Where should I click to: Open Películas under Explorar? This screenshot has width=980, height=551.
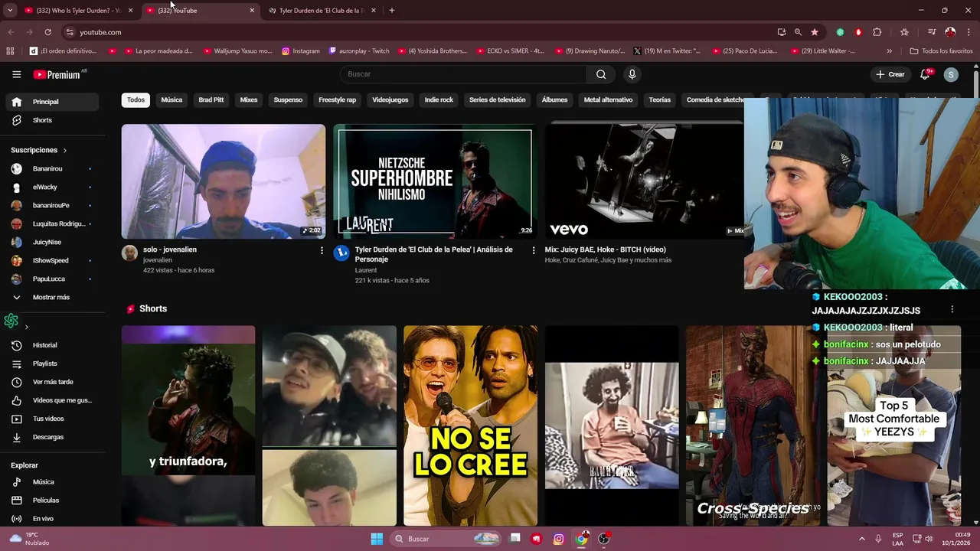point(52,500)
